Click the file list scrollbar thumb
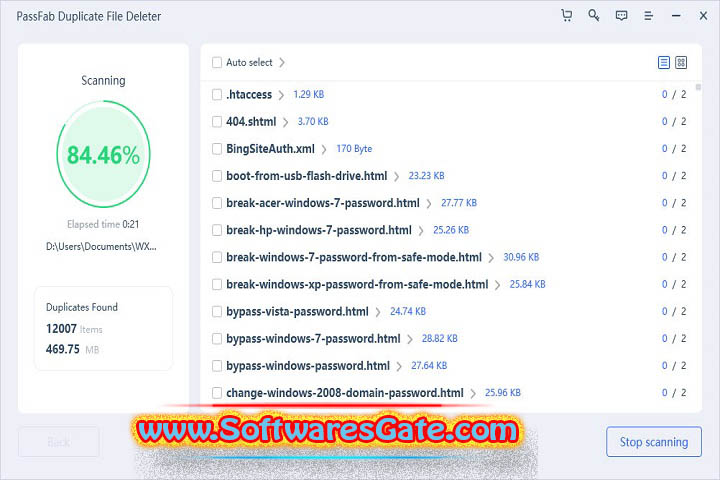This screenshot has width=720, height=480. click(x=698, y=87)
